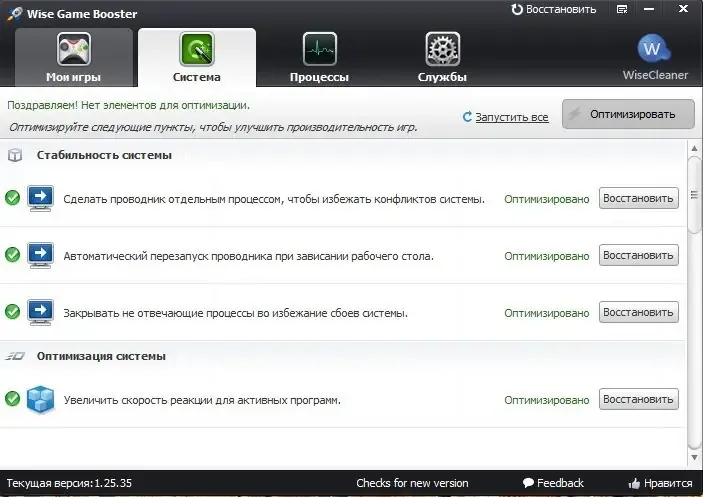Click the WiseCleaner logo icon
The width and height of the screenshot is (703, 497).
(654, 49)
